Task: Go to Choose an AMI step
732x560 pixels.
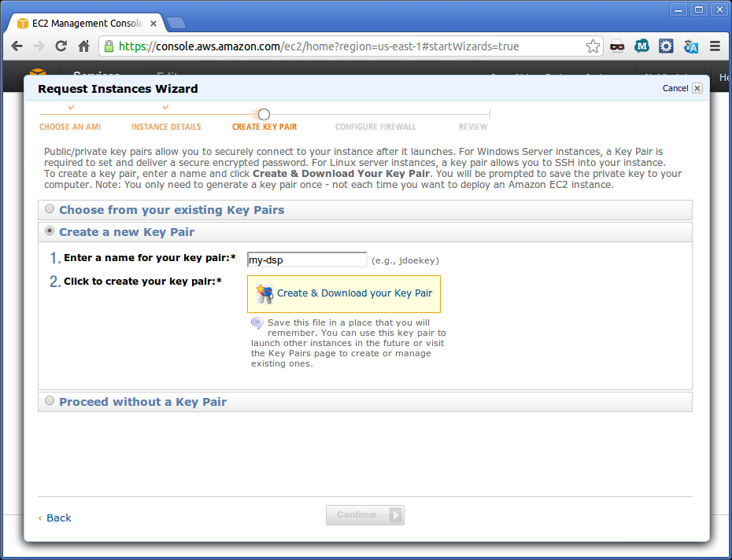Action: [70, 127]
